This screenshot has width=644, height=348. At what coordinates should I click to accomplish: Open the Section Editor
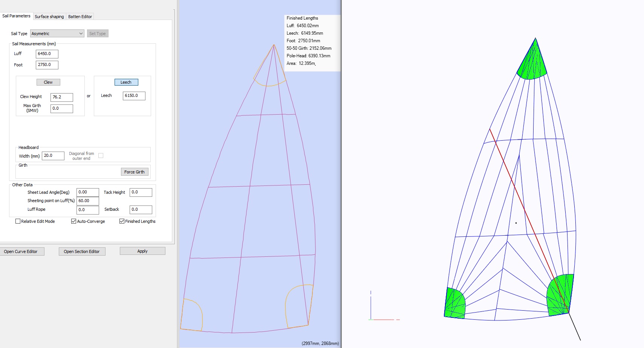[x=82, y=251]
